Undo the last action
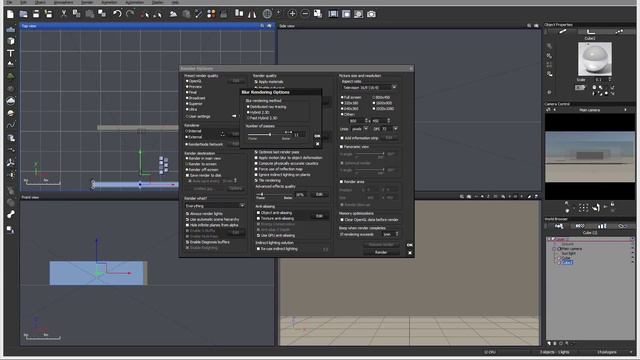640x360 pixels. point(117,14)
